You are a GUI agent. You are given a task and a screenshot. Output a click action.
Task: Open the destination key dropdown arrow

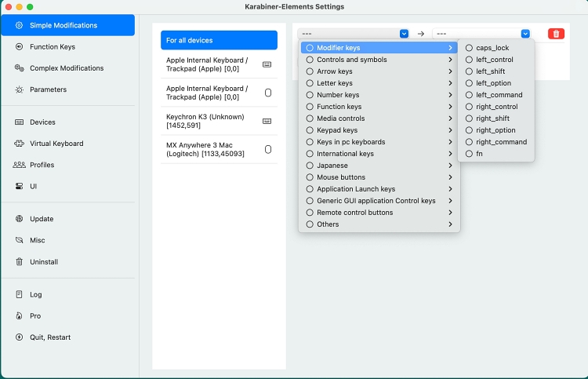pos(525,34)
